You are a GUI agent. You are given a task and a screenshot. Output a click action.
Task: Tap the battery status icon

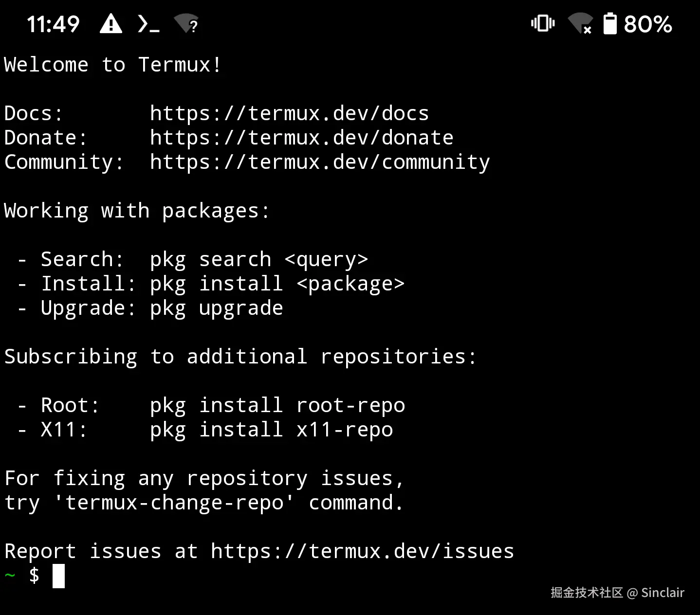tap(610, 24)
